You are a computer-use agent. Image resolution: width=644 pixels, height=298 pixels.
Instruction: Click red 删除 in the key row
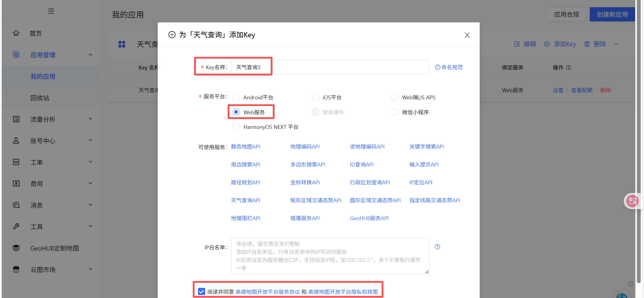[x=605, y=90]
